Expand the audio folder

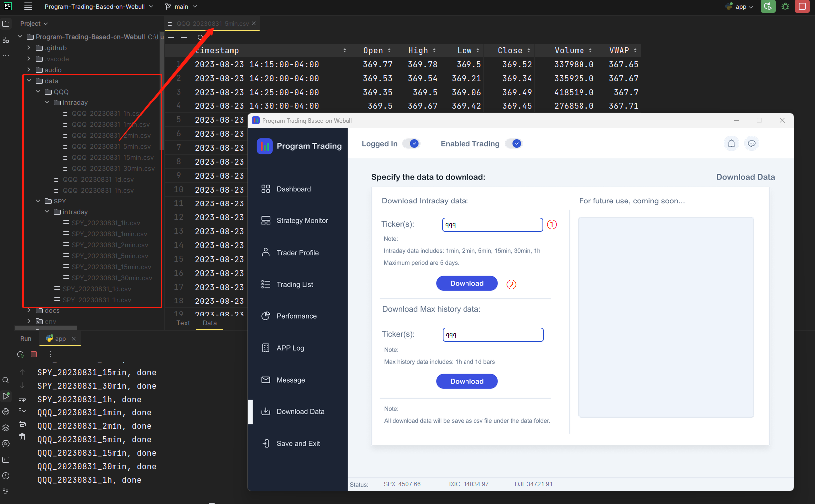point(29,70)
